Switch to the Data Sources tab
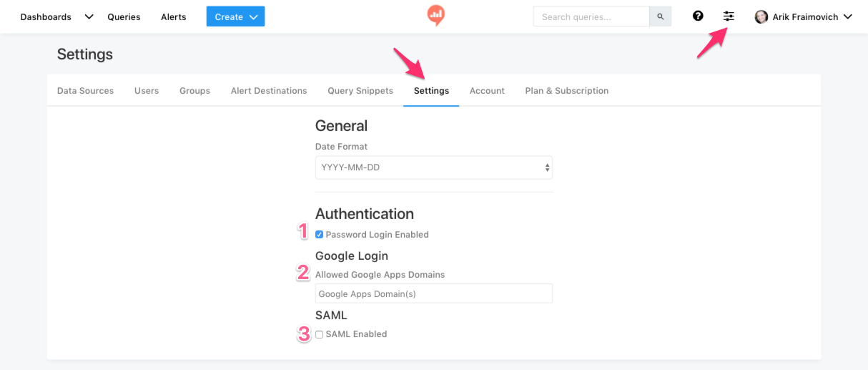This screenshot has width=868, height=370. click(x=85, y=91)
